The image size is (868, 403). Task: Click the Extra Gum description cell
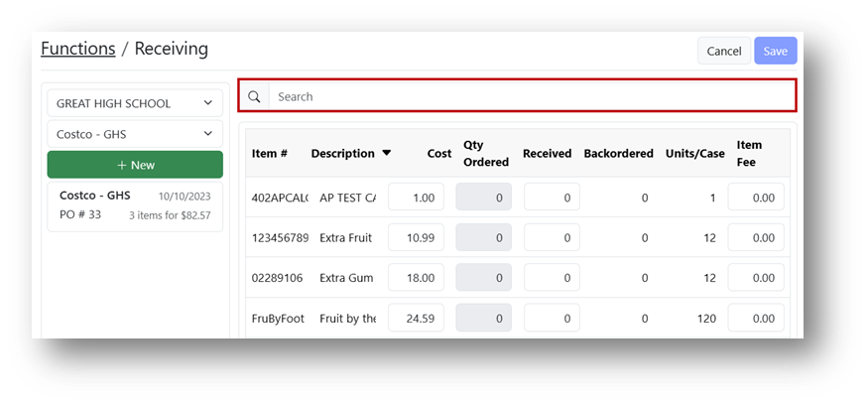346,278
